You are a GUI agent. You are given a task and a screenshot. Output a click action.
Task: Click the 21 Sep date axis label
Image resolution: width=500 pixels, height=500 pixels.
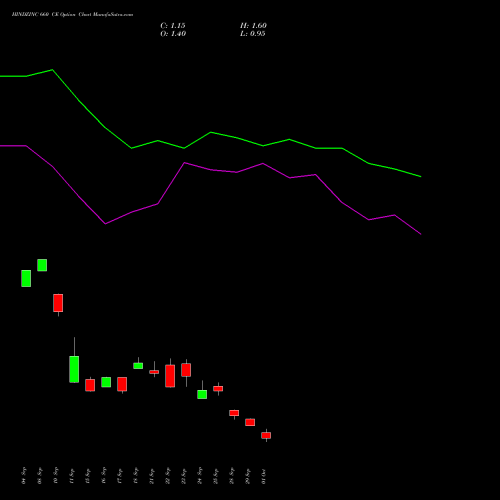click(152, 476)
